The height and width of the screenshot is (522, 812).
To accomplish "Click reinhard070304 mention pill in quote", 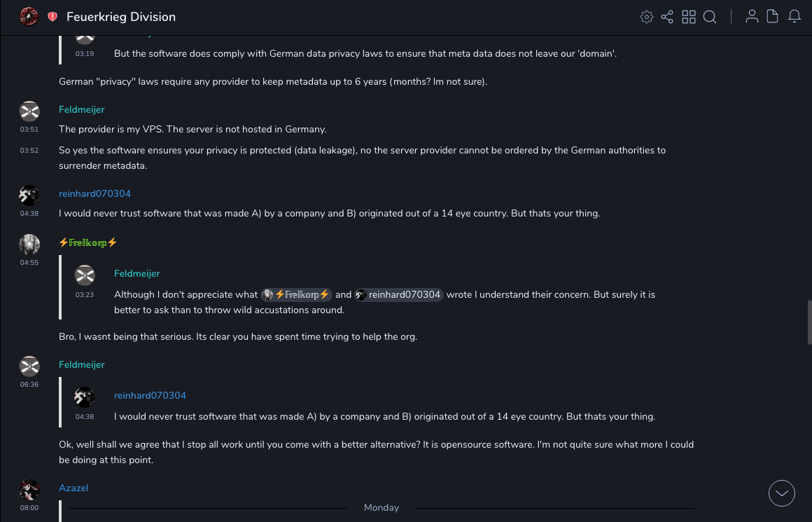I will pyautogui.click(x=399, y=295).
